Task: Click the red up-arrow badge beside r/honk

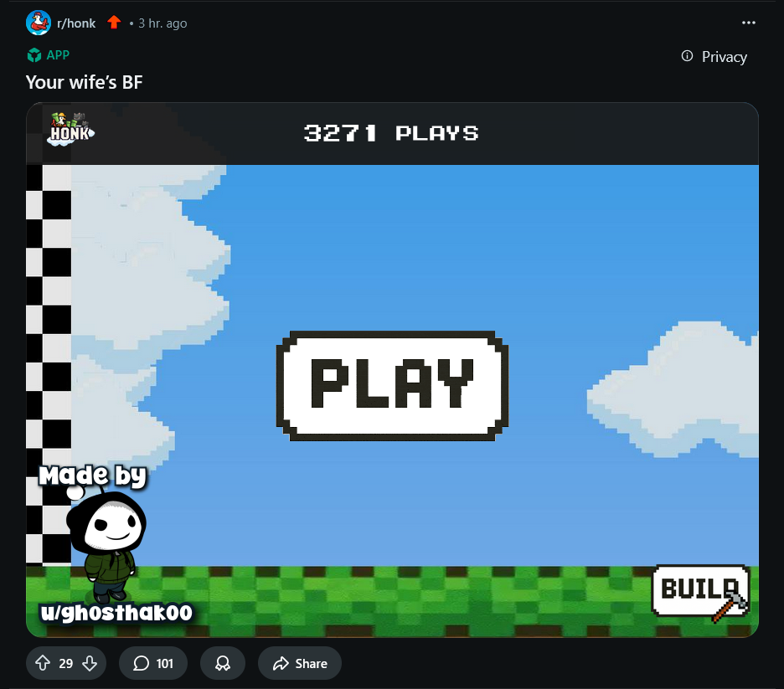Action: [x=115, y=23]
